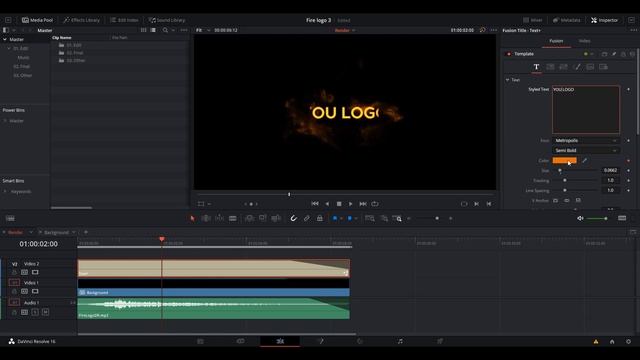Image resolution: width=640 pixels, height=360 pixels.
Task: Open the Timeline View Options icon
Action: point(10,218)
